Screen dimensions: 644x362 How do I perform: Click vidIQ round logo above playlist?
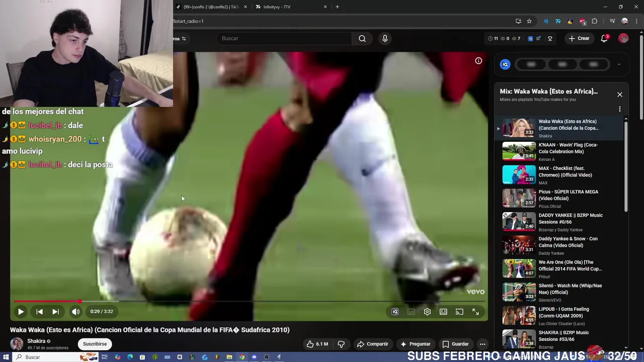(505, 64)
